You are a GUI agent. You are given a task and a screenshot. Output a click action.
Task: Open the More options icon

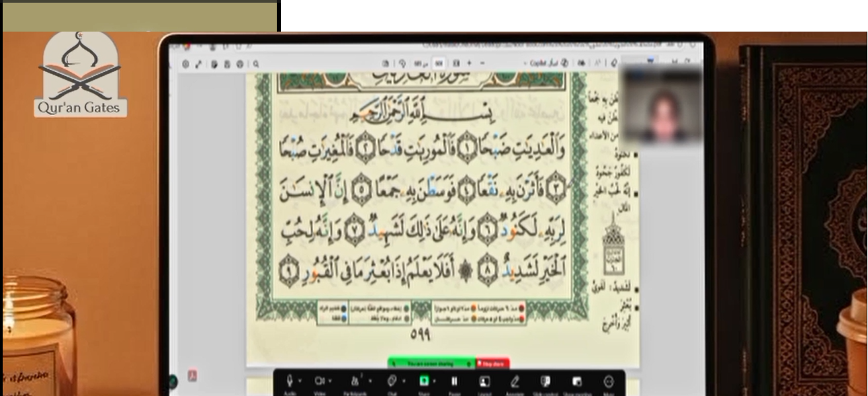[x=609, y=381]
